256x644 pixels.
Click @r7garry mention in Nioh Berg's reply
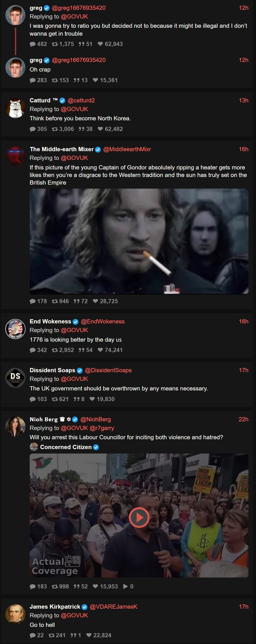102,428
